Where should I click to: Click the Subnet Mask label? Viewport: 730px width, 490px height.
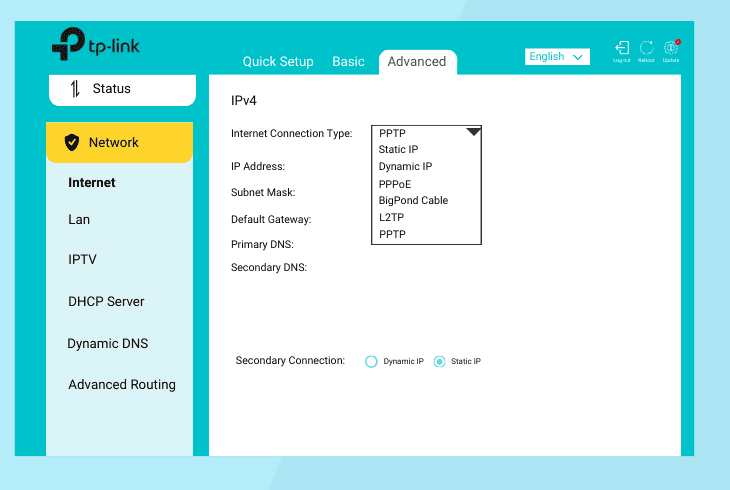(x=263, y=193)
